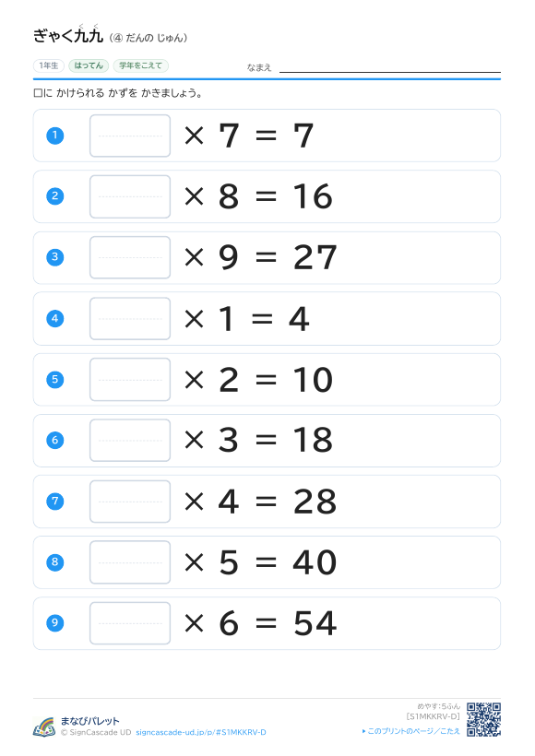
Task: Select the 1年生 grade tag
Action: click(49, 65)
